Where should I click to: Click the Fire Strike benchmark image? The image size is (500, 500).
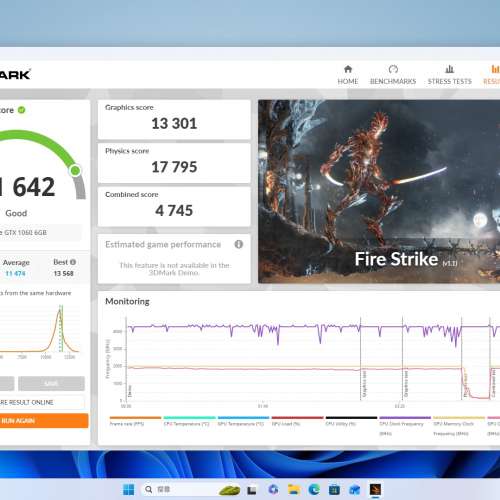click(x=379, y=191)
